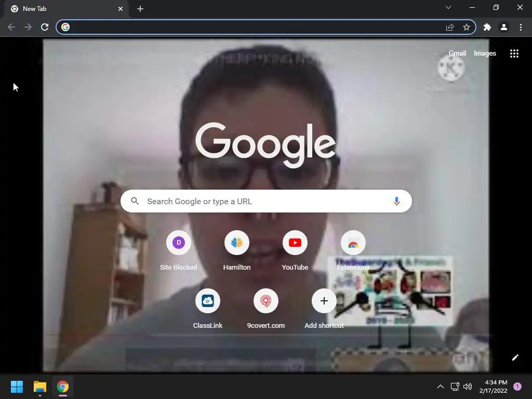The width and height of the screenshot is (532, 399).
Task: Open the YouTube shortcut
Action: (295, 243)
